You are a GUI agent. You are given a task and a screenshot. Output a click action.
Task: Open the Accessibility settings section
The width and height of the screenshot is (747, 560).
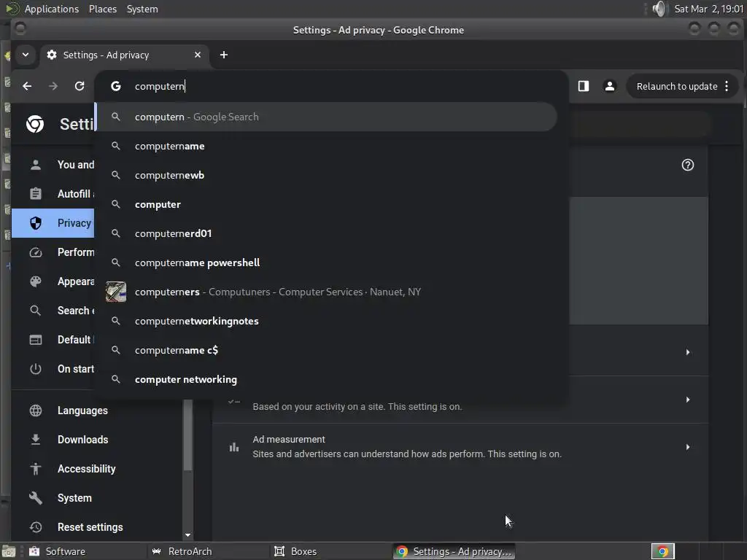point(97,469)
